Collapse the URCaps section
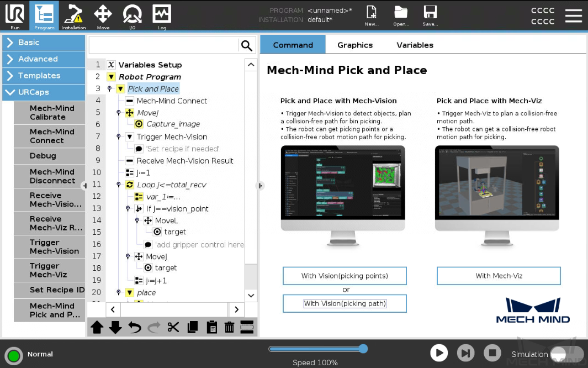Screen dimensions: 588x368 [x=44, y=92]
